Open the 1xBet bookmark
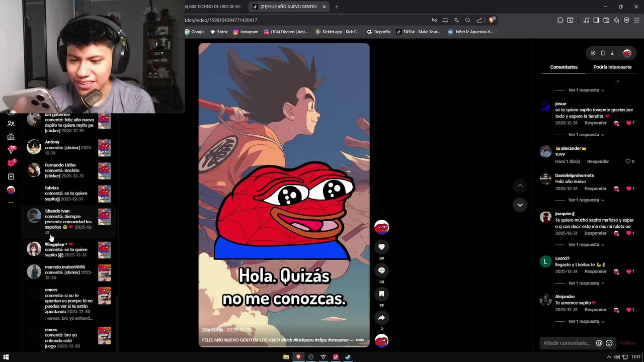The width and height of the screenshot is (644, 362). (x=470, y=32)
